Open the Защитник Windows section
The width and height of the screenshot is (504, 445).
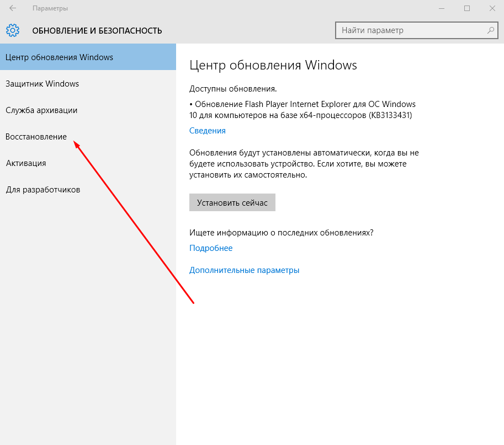43,84
